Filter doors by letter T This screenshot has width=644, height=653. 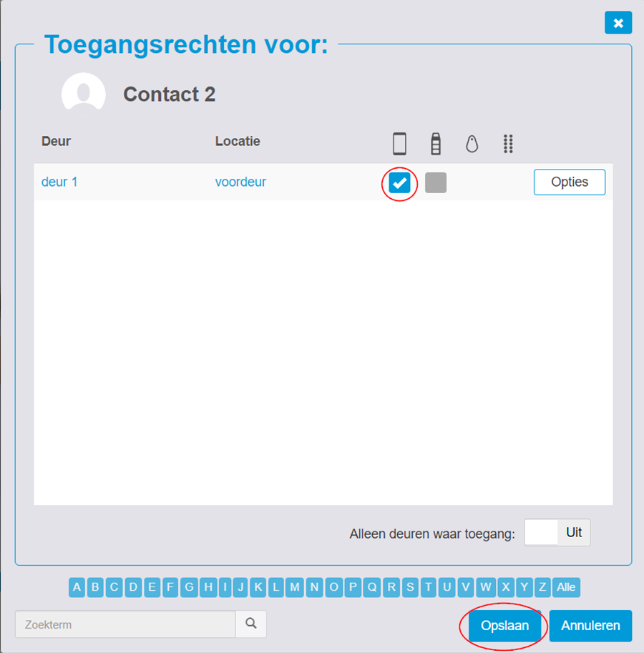(x=428, y=587)
